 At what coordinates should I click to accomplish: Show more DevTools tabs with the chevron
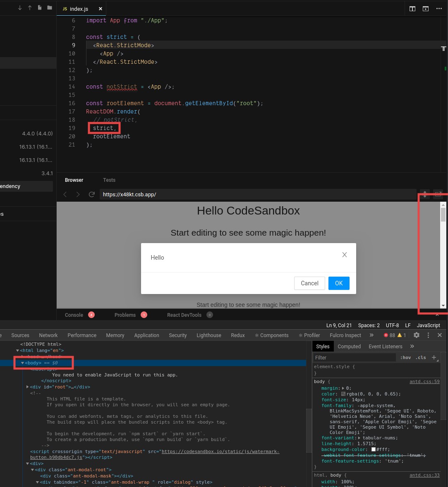click(x=371, y=335)
